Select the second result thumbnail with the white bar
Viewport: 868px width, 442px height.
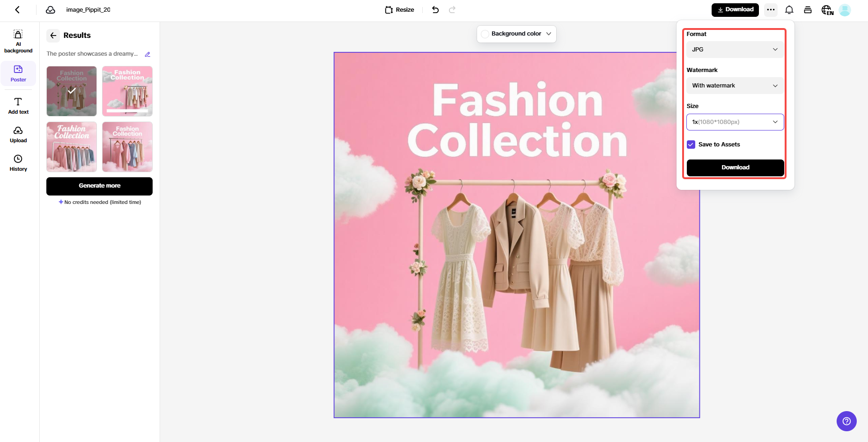point(127,91)
